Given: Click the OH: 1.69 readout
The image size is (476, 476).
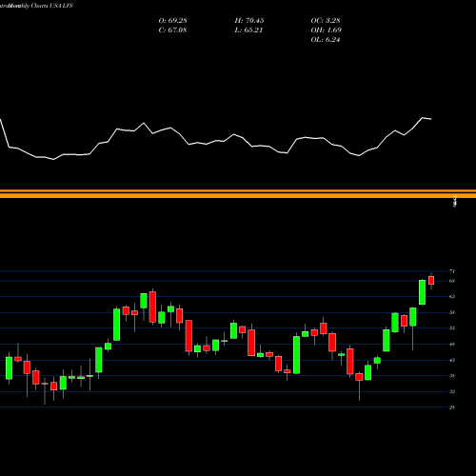Looking at the screenshot, I should click(x=326, y=30).
